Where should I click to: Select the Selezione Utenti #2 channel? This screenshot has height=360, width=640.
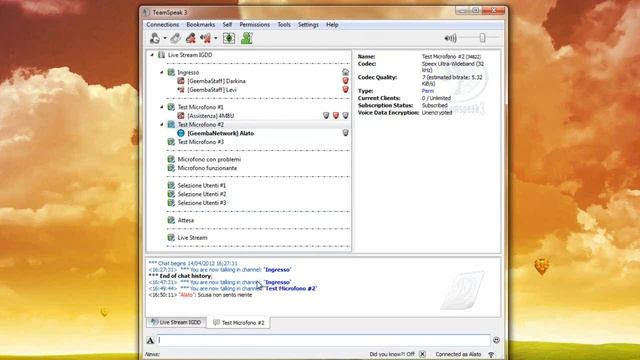202,194
